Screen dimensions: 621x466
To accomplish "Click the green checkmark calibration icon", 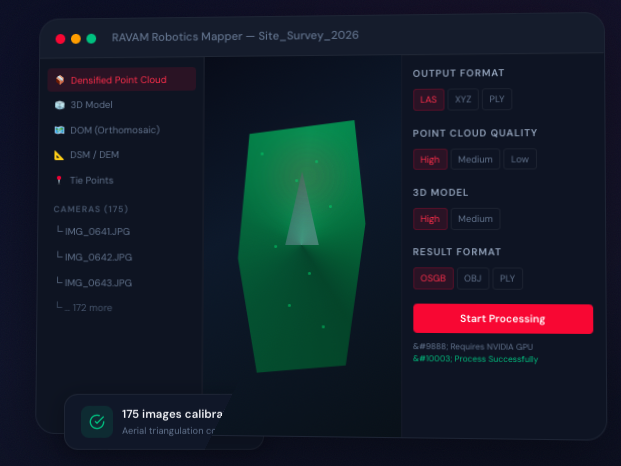I will click(97, 422).
